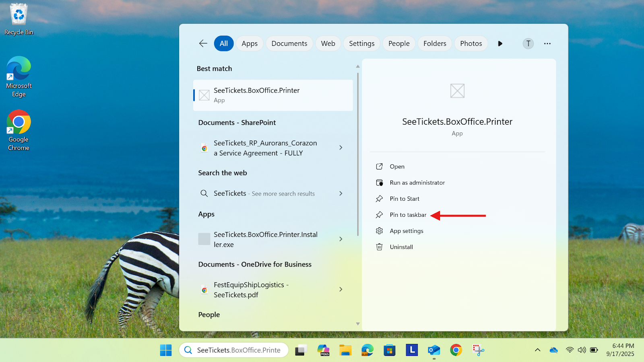Image resolution: width=644 pixels, height=362 pixels.
Task: Click the taskbar search input field
Action: [x=238, y=350]
